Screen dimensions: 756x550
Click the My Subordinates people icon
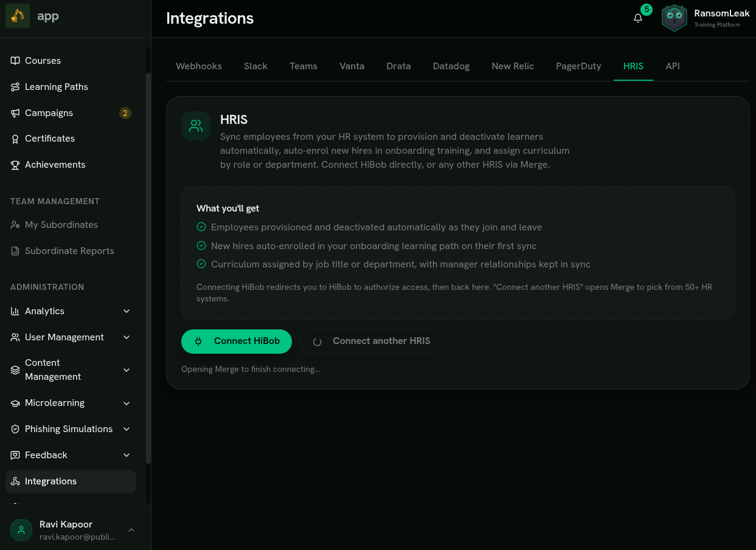tap(15, 225)
